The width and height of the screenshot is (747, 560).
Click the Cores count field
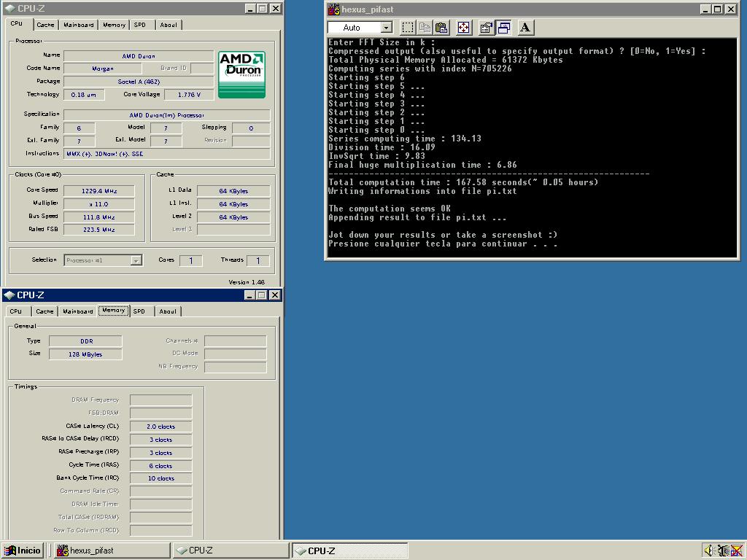[191, 260]
